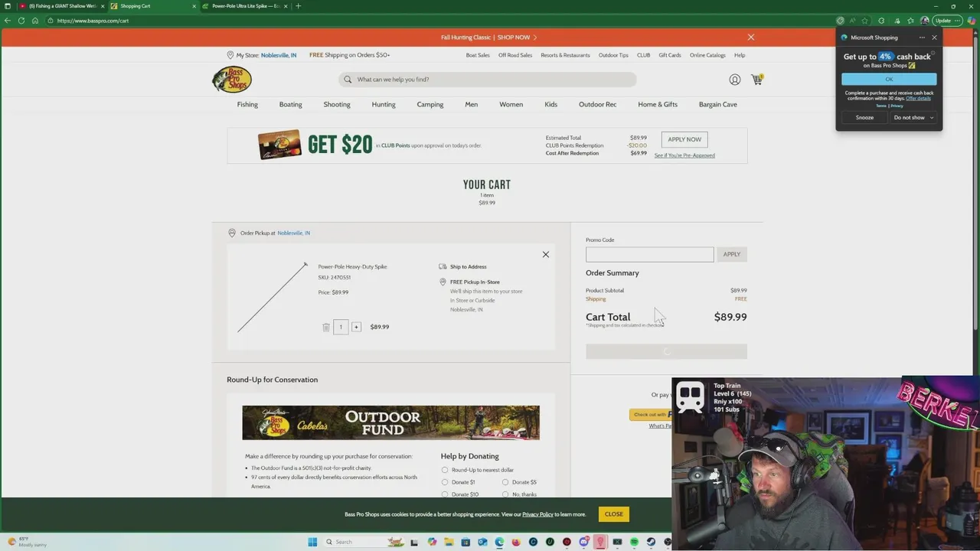Click the browser Update button
980x551 pixels.
(946, 21)
